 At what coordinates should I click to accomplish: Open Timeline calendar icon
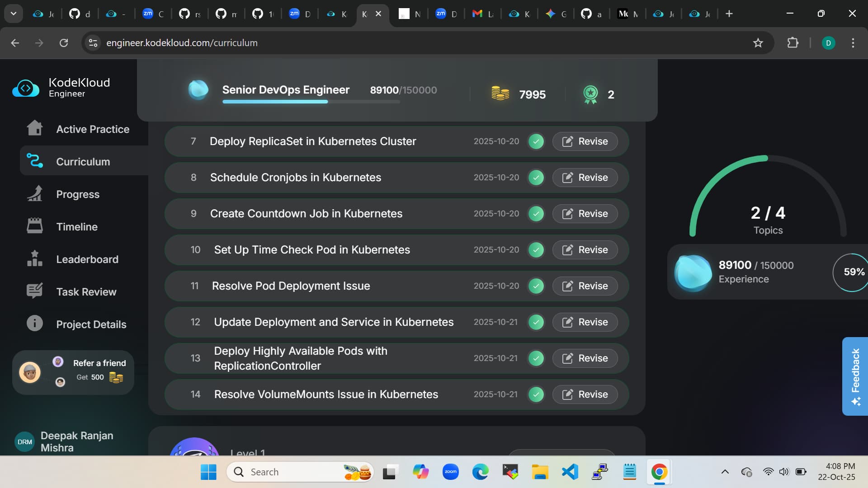coord(35,226)
